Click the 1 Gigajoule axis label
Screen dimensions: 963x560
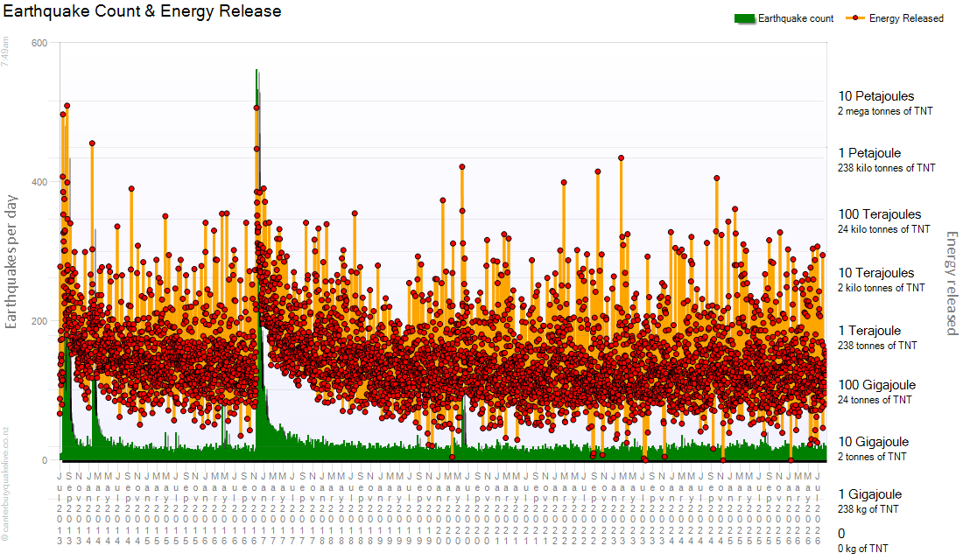[x=869, y=494]
